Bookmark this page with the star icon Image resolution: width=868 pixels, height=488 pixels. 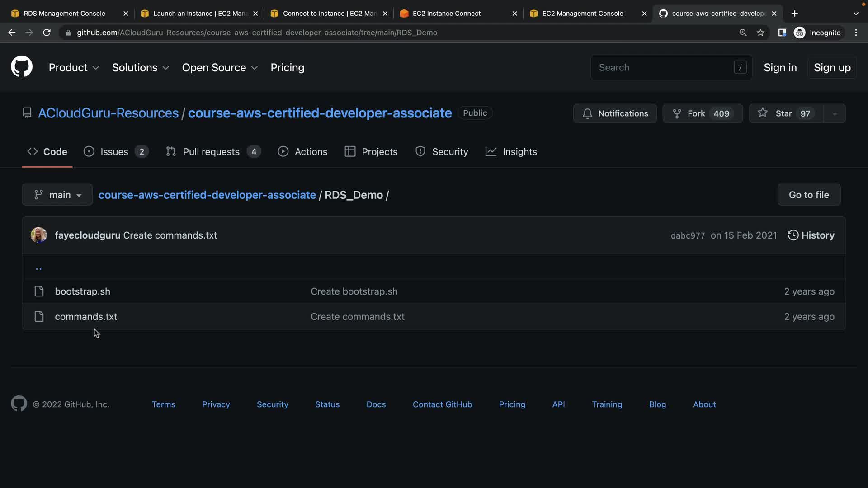tap(760, 33)
